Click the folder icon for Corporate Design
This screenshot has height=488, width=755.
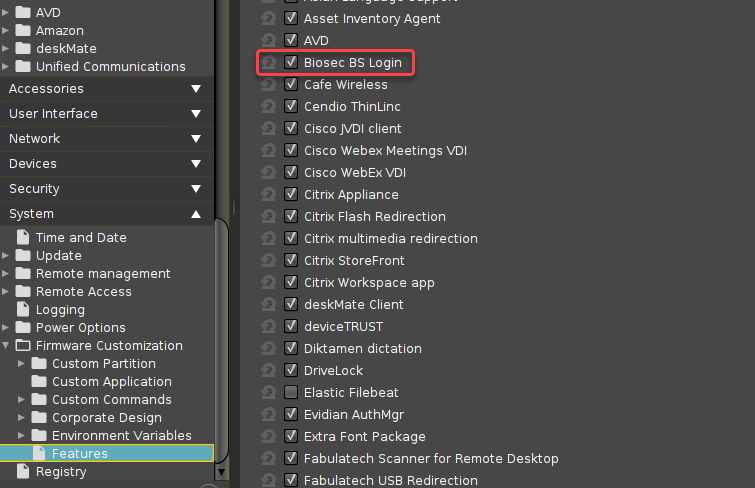pos(39,418)
